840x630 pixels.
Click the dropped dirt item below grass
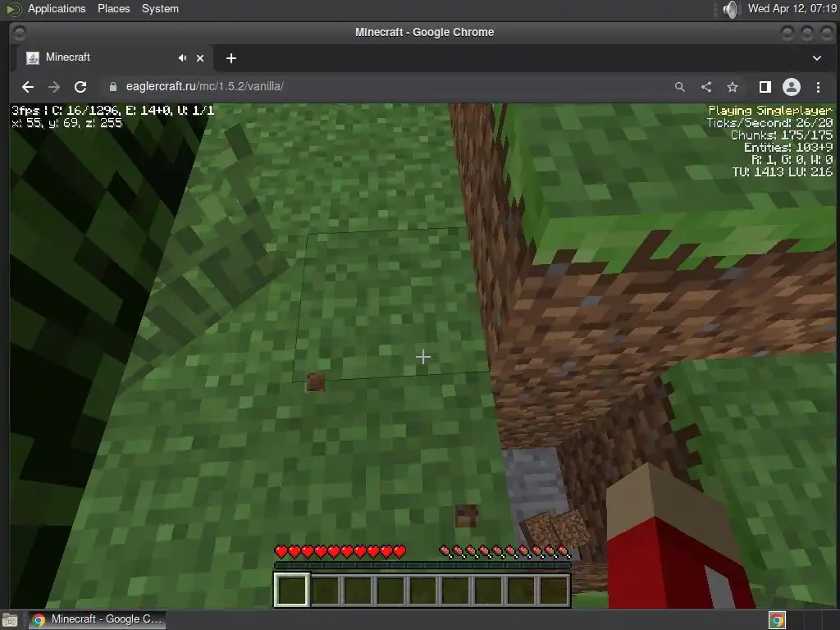pyautogui.click(x=466, y=515)
